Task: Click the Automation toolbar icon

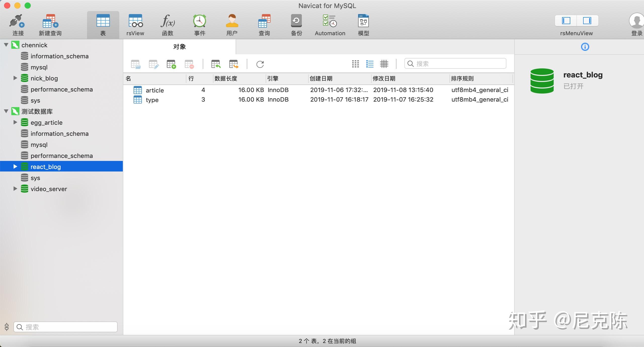Action: coord(330,24)
